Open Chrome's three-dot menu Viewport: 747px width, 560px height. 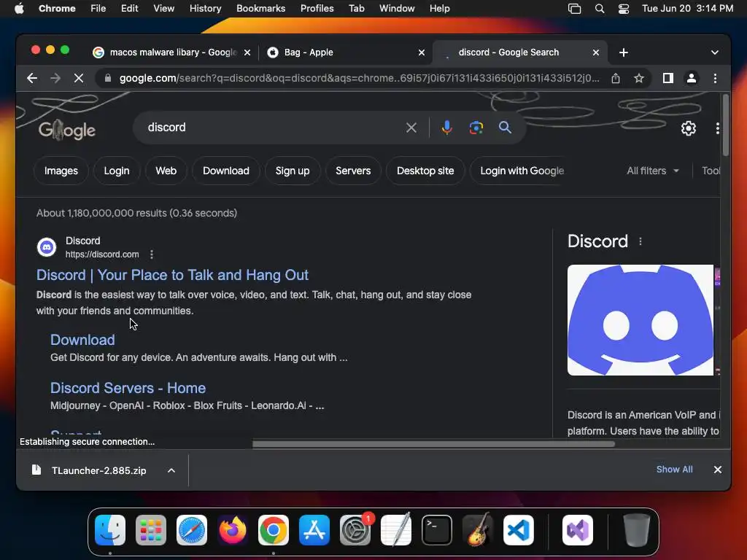(715, 78)
